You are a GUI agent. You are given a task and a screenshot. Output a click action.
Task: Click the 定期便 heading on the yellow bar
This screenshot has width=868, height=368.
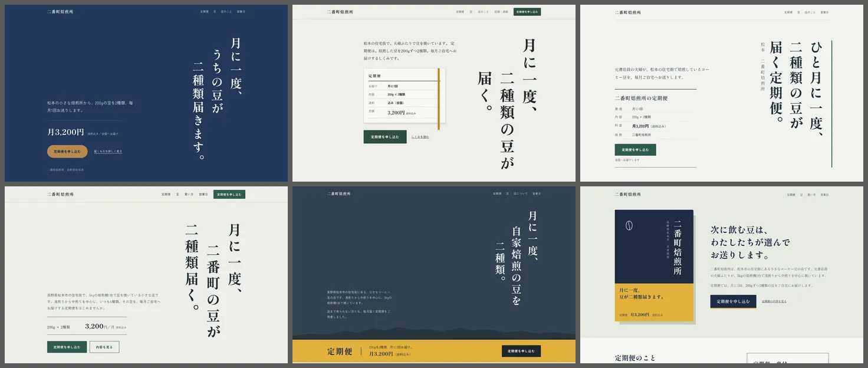pos(340,351)
